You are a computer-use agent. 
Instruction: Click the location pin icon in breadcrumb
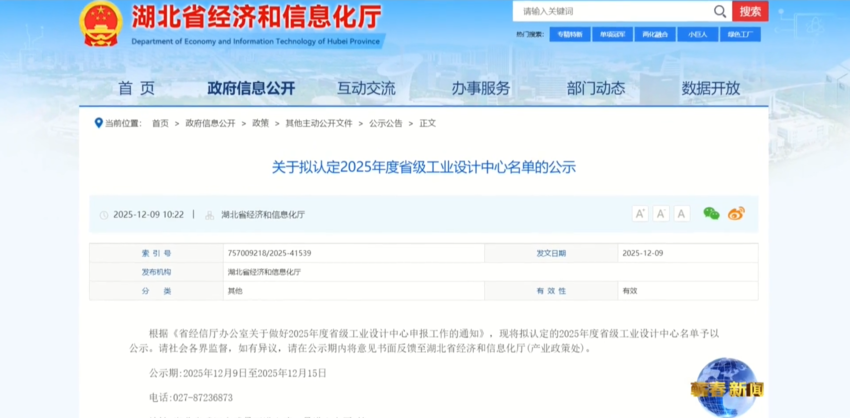(x=98, y=123)
